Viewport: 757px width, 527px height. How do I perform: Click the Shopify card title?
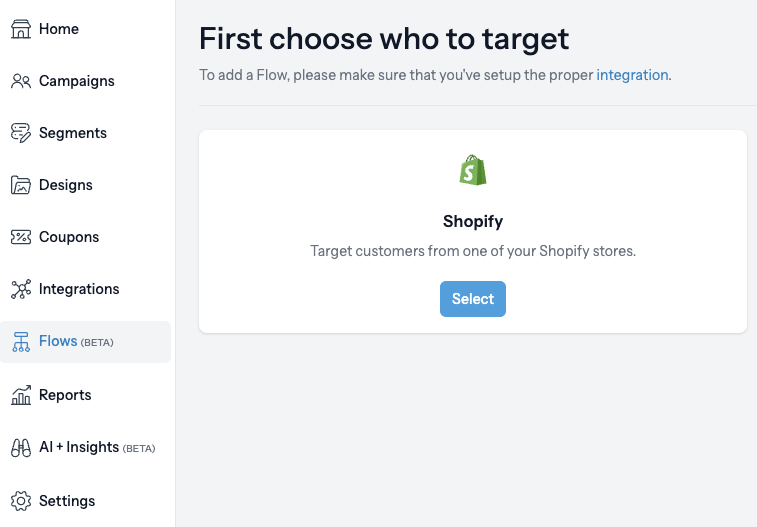(x=473, y=221)
